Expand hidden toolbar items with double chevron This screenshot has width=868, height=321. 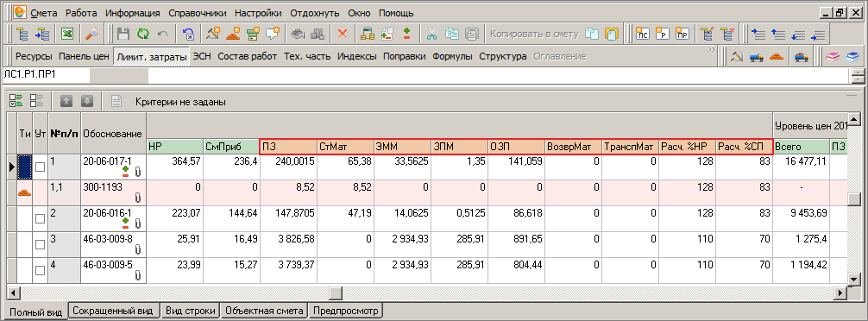pyautogui.click(x=711, y=50)
